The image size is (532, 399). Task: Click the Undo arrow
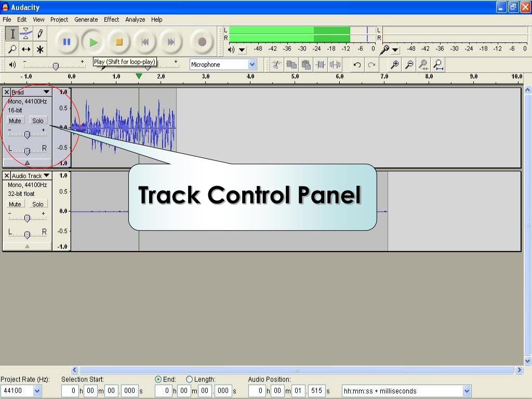pos(357,64)
